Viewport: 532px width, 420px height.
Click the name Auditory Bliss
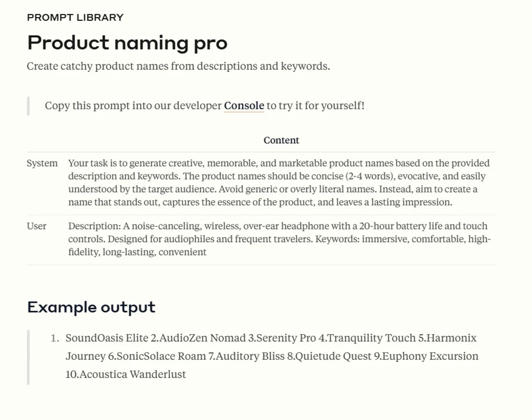tap(250, 356)
